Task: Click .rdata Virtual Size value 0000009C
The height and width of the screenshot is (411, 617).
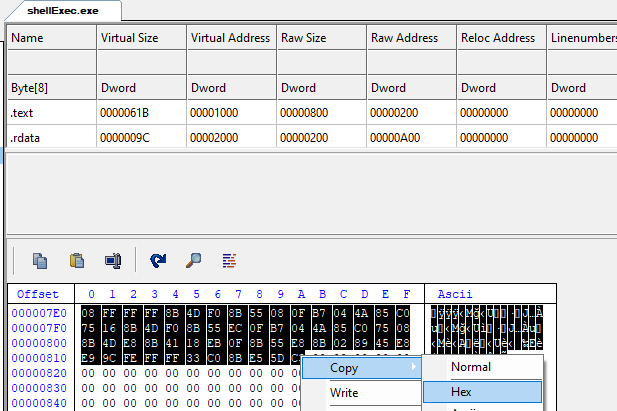Action: pyautogui.click(x=142, y=138)
